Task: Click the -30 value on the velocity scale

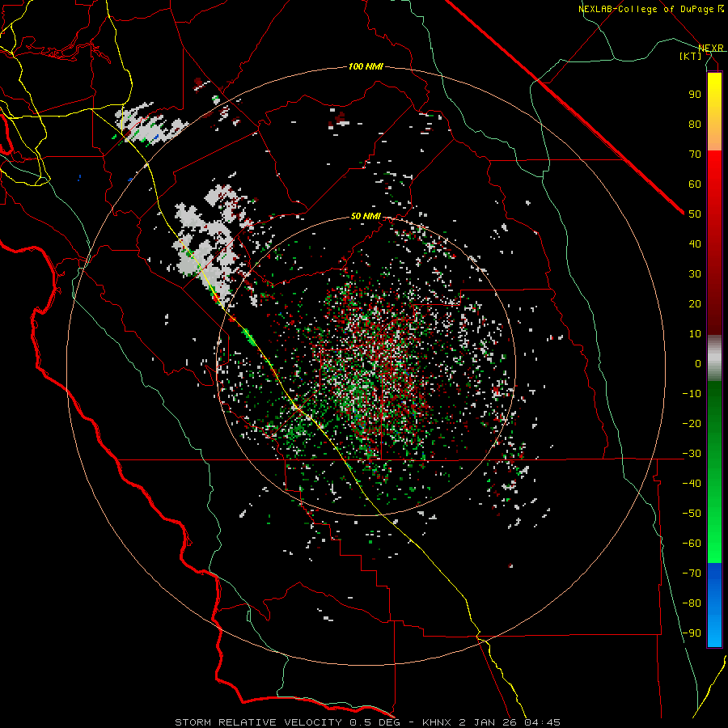Action: coord(692,454)
